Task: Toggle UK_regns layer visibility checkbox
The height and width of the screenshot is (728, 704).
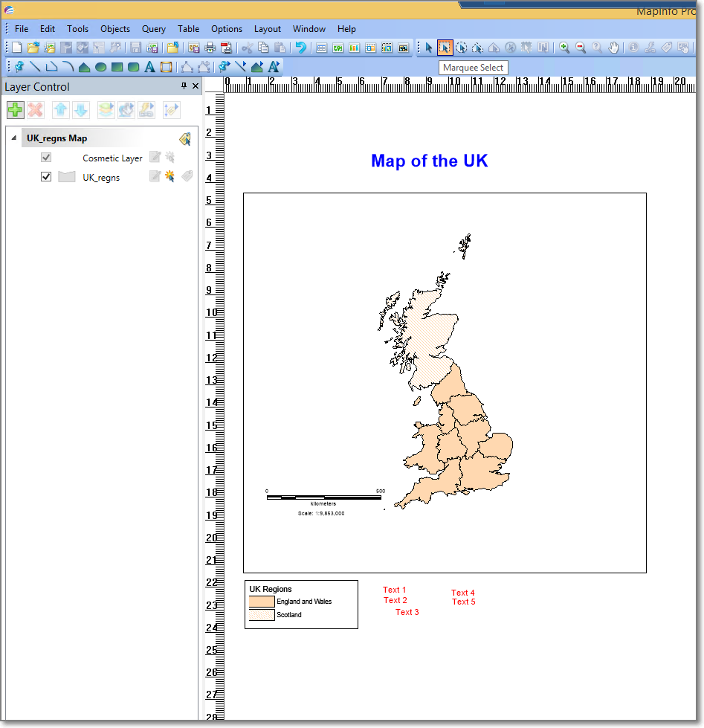Action: (x=46, y=176)
